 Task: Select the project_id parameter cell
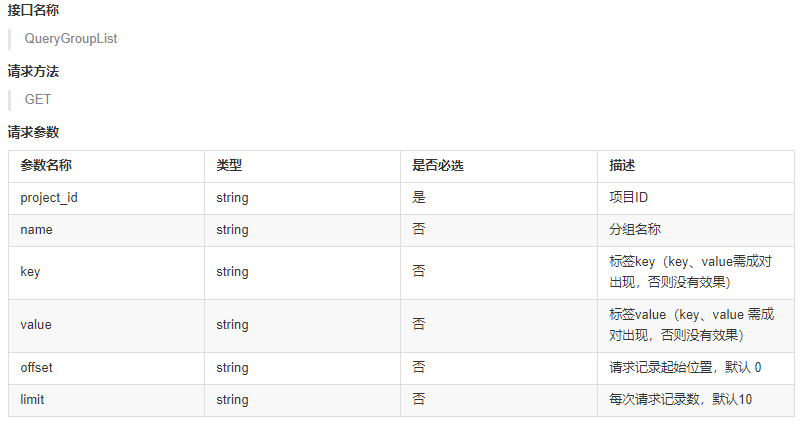(49, 198)
